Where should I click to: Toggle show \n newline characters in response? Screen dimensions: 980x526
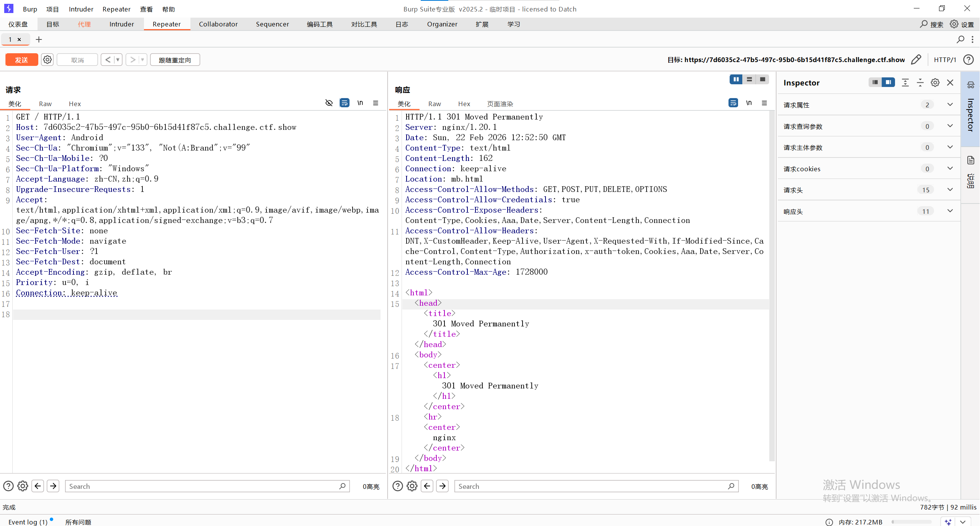749,103
